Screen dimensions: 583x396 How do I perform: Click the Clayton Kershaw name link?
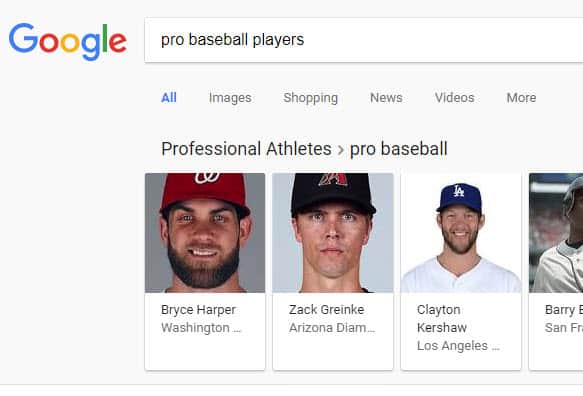442,319
